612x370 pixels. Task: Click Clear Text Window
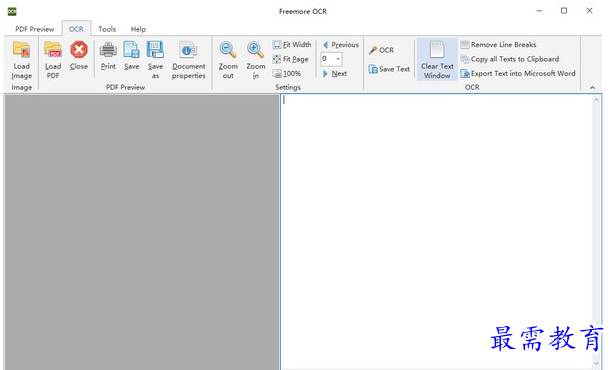pyautogui.click(x=437, y=60)
